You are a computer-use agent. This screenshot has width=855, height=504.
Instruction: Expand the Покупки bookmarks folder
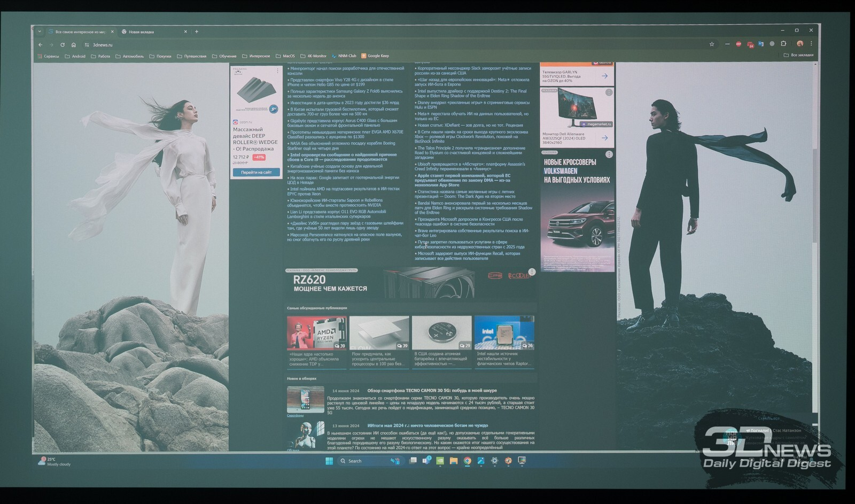click(x=160, y=56)
